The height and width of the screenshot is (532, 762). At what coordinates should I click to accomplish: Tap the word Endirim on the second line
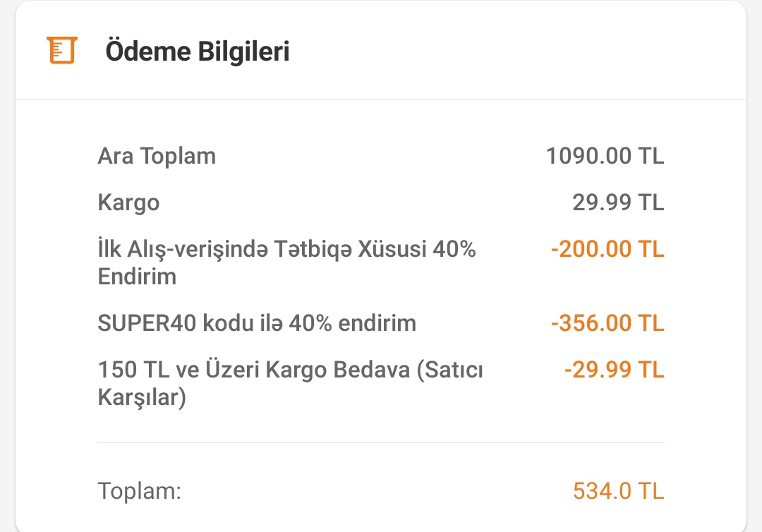137,277
